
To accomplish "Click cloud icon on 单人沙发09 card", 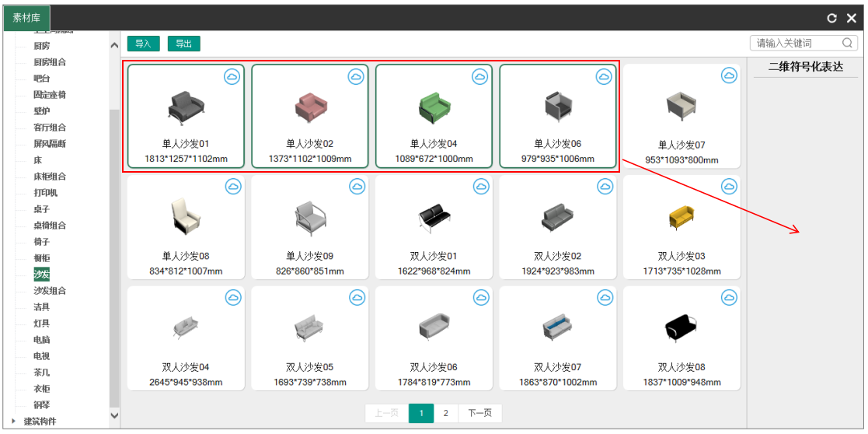I will tap(357, 187).
